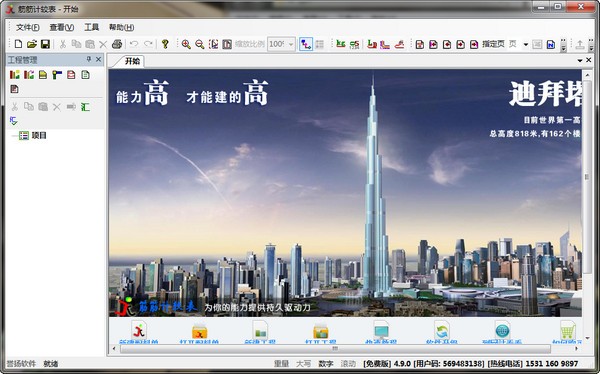Viewport: 600px width, 374px height.
Task: Click the first bar-chart project icon in 工程管理
Action: click(15, 75)
